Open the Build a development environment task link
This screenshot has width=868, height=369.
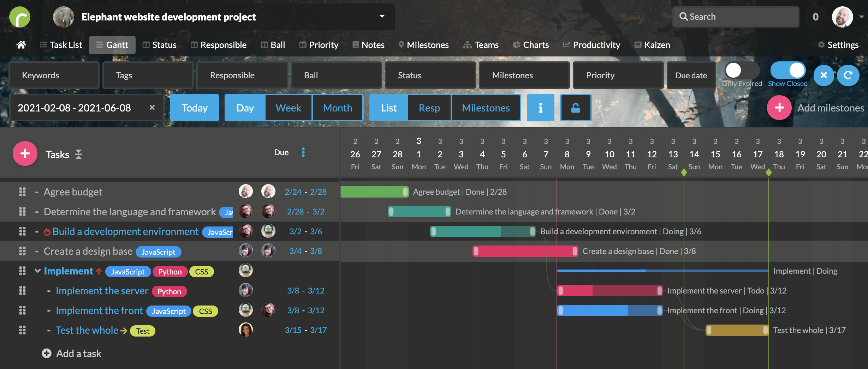click(x=125, y=231)
